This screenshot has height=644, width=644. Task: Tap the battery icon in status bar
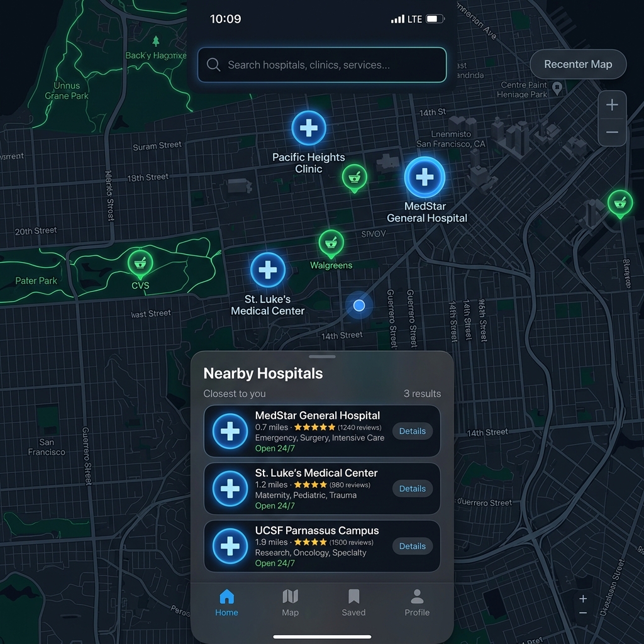pos(435,19)
